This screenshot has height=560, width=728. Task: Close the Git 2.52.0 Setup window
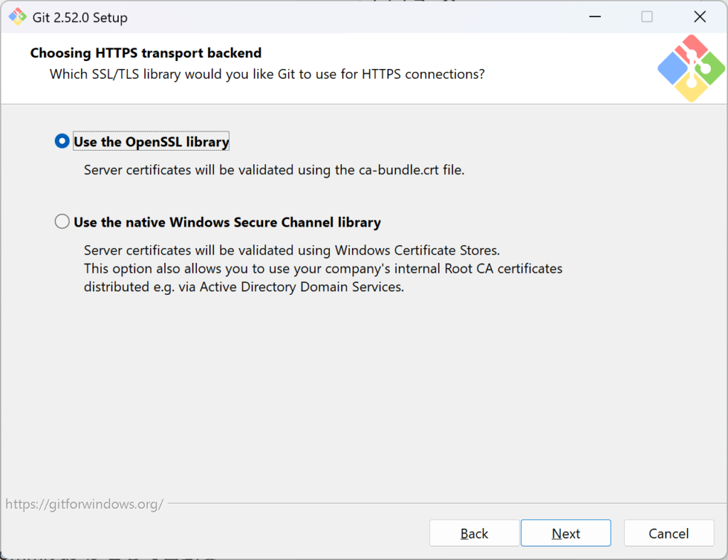coord(700,17)
